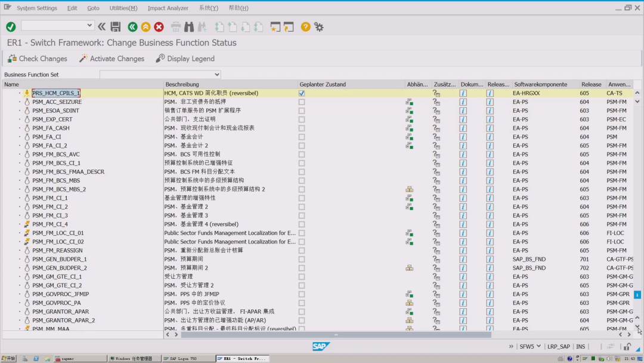Open the Utilities(M) menu

(123, 8)
